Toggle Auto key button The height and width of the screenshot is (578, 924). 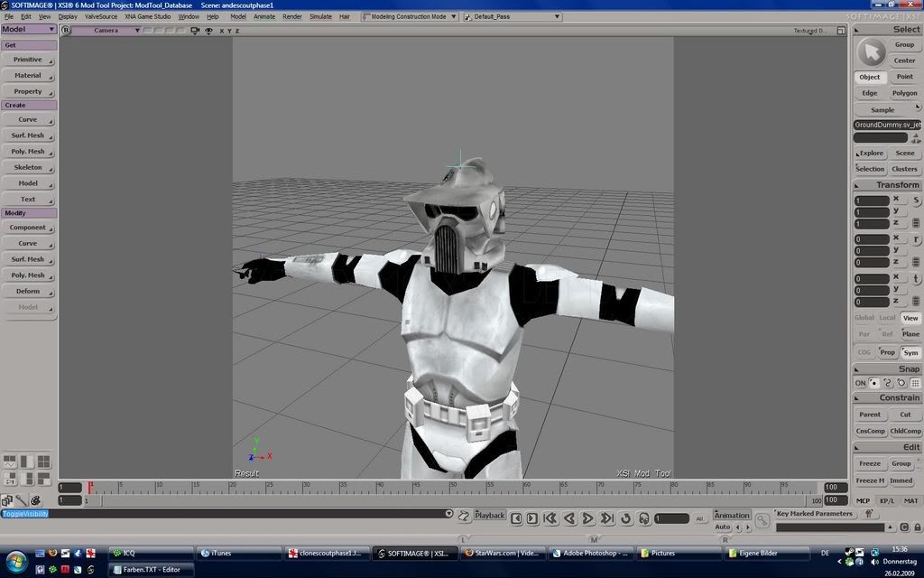click(x=723, y=527)
